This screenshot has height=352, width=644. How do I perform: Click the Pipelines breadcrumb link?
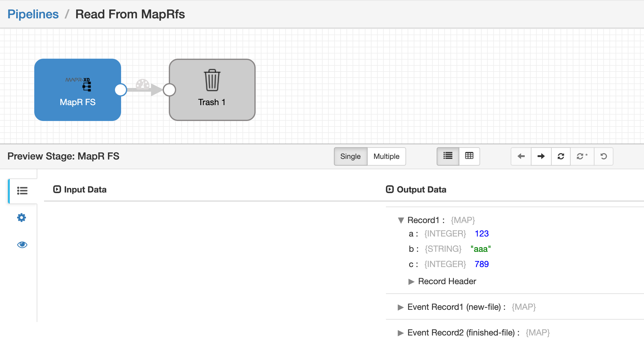33,14
